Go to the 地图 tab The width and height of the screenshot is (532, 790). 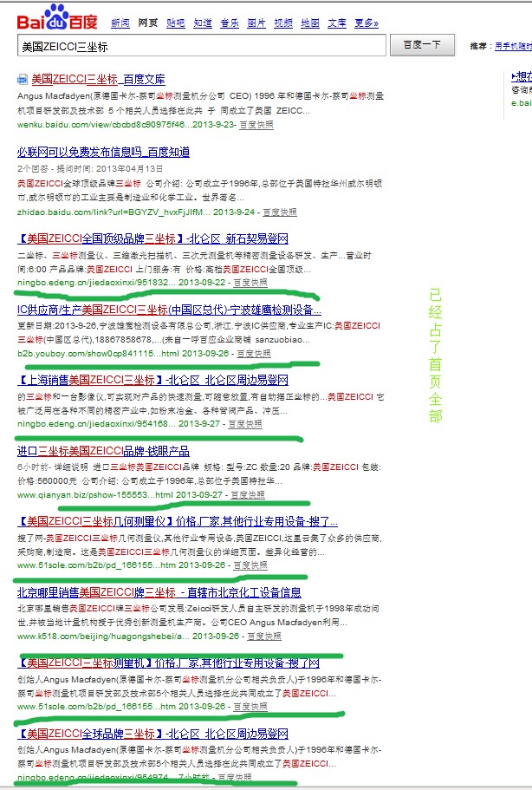pos(310,23)
